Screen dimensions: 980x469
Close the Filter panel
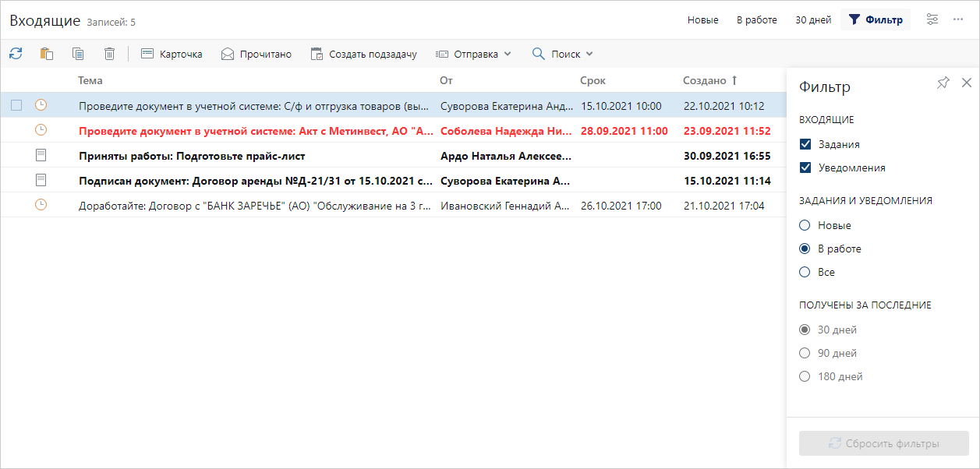coord(967,83)
